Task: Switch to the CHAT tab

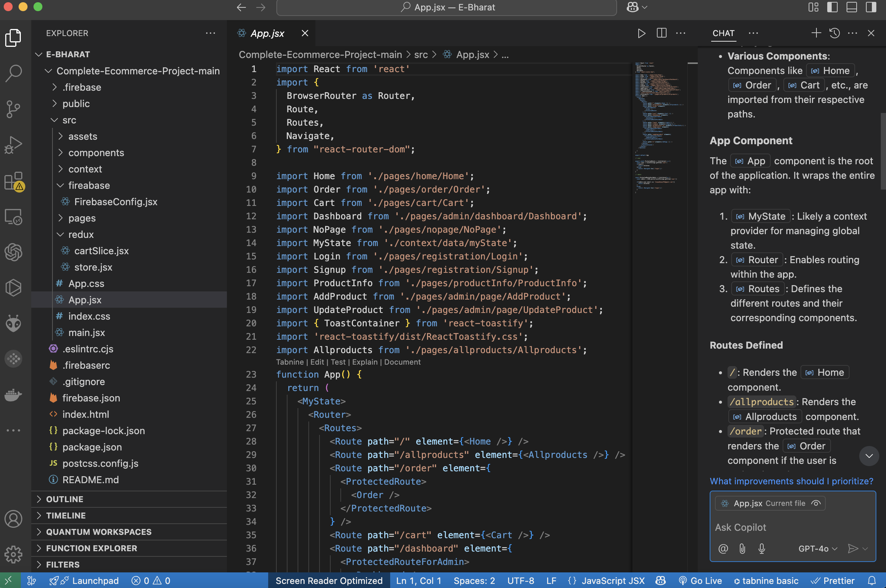Action: pos(723,33)
